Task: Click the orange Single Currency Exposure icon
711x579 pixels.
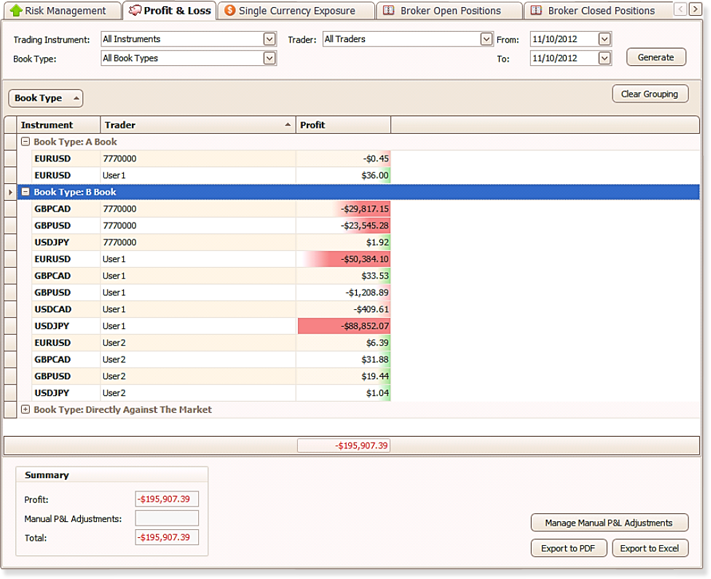Action: (x=230, y=11)
